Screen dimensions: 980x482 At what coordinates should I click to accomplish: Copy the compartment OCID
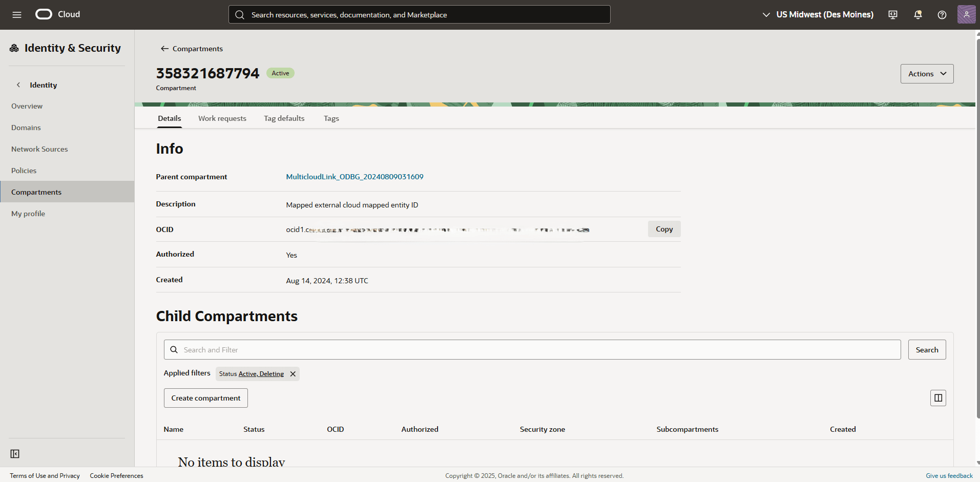click(664, 229)
